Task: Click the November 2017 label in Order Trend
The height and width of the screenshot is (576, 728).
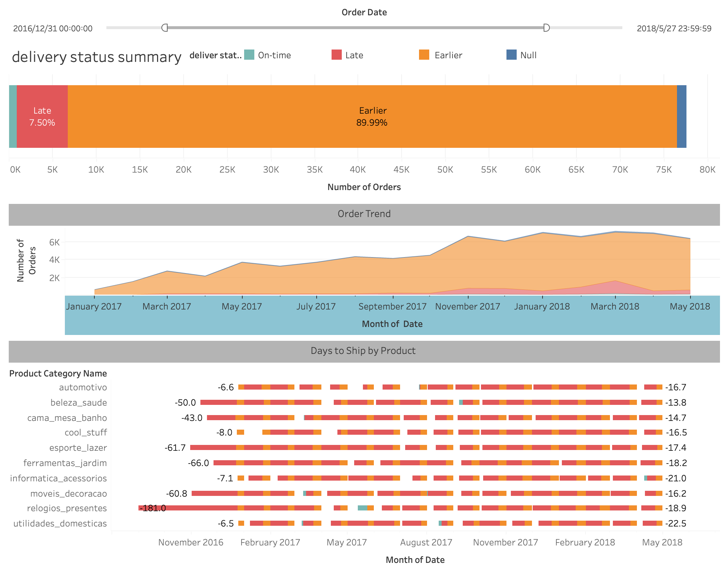Action: (x=467, y=307)
